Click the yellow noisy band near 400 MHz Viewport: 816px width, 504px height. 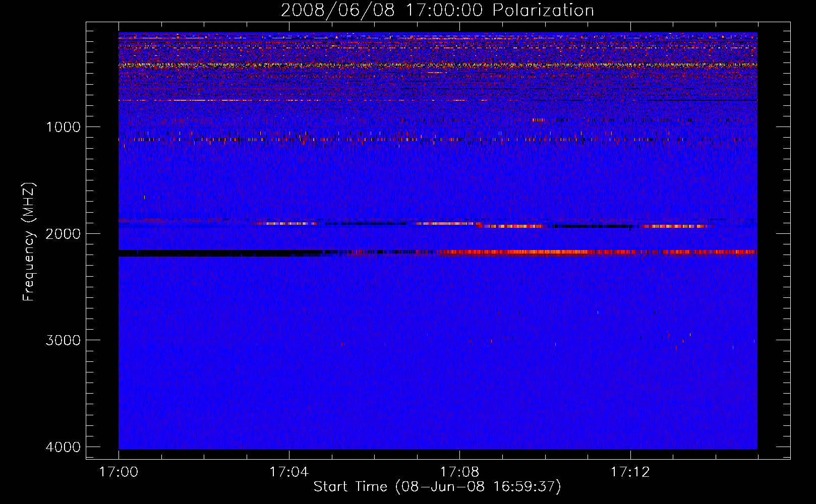tap(438, 65)
